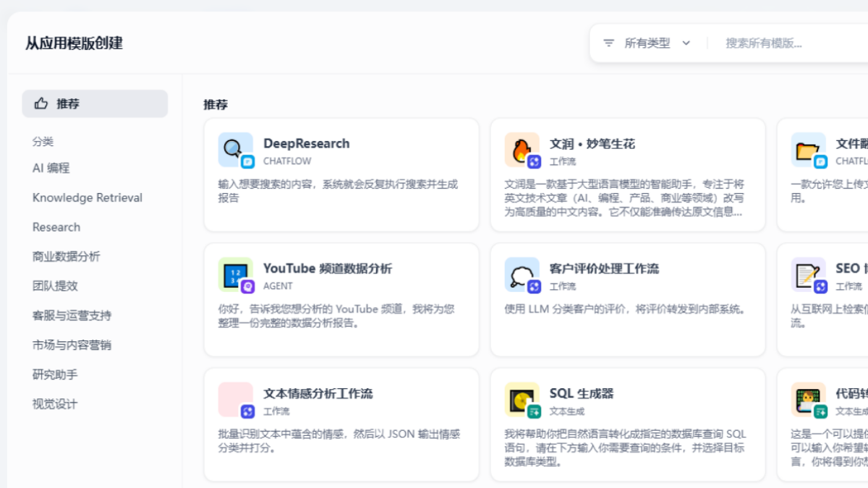The image size is (868, 488).
Task: Select the AI 编程 category
Action: pyautogui.click(x=51, y=168)
